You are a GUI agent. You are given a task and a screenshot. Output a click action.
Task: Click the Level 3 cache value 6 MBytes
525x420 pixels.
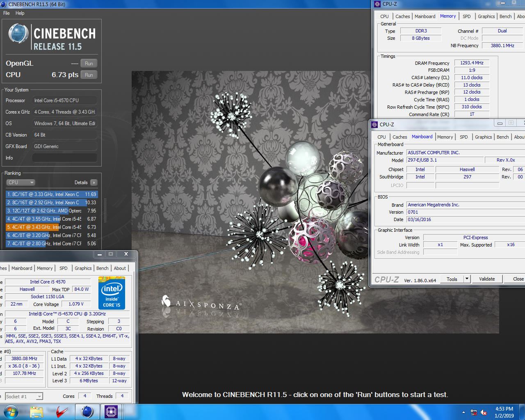tap(89, 381)
